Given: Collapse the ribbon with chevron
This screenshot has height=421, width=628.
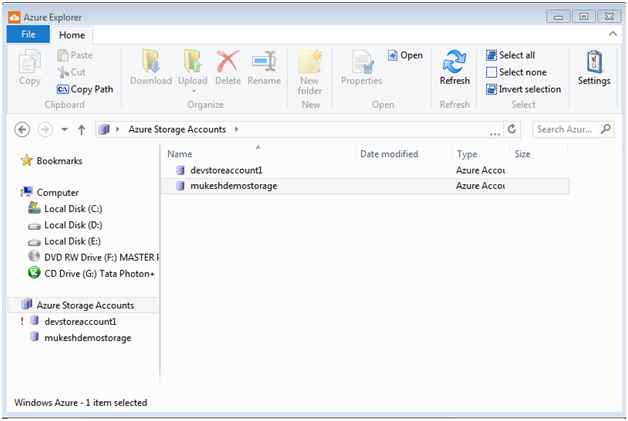Looking at the screenshot, I should [x=612, y=34].
